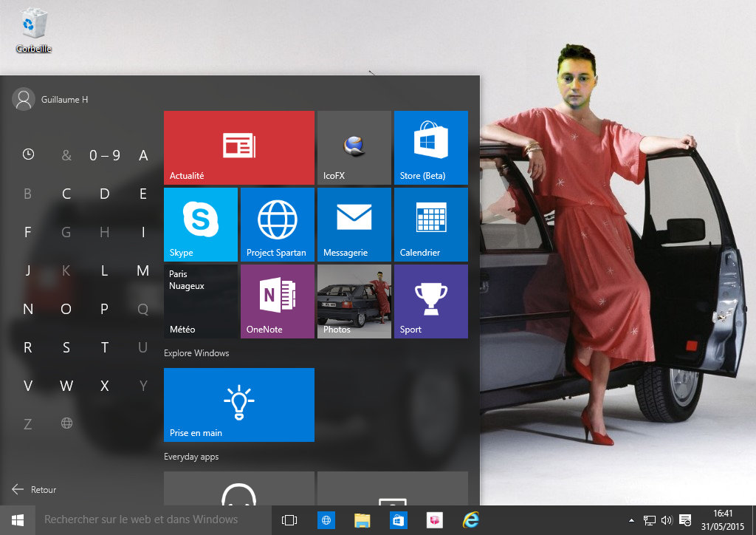The width and height of the screenshot is (756, 535).
Task: Open the Sport trophy tile
Action: [x=431, y=301]
